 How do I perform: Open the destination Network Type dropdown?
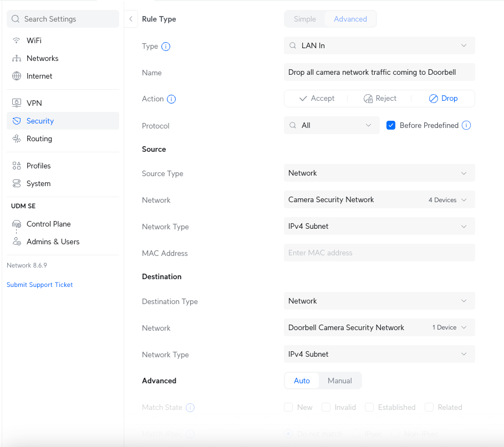(379, 354)
